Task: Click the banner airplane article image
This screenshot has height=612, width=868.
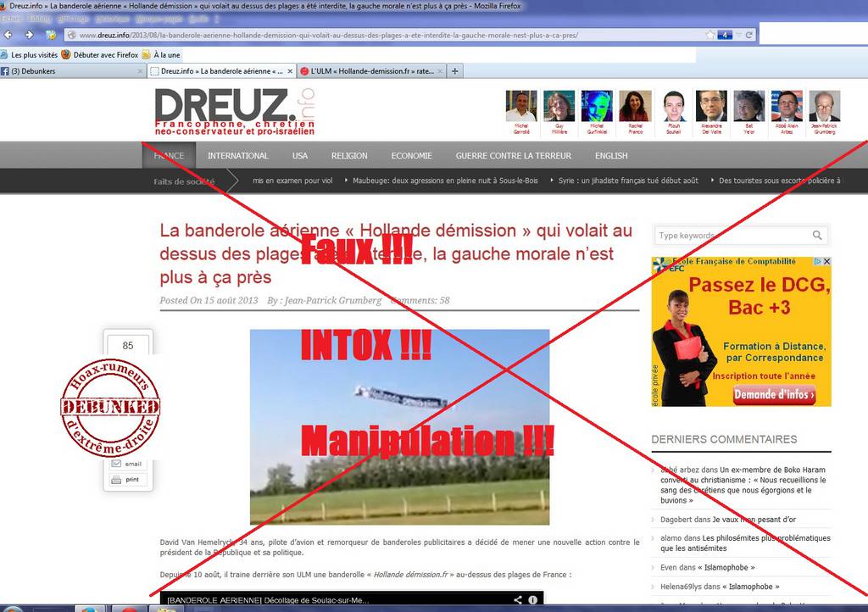Action: [400, 427]
